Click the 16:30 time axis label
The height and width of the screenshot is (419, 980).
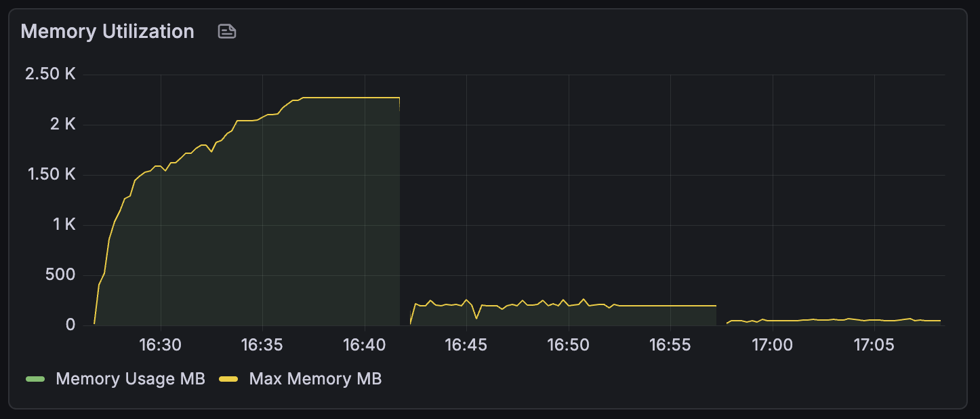161,344
